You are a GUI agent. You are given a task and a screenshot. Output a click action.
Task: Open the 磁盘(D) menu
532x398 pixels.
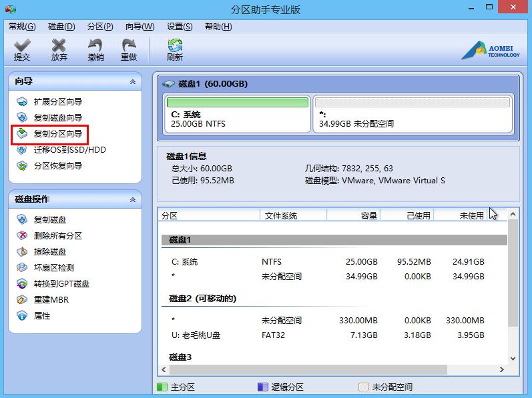[61, 27]
